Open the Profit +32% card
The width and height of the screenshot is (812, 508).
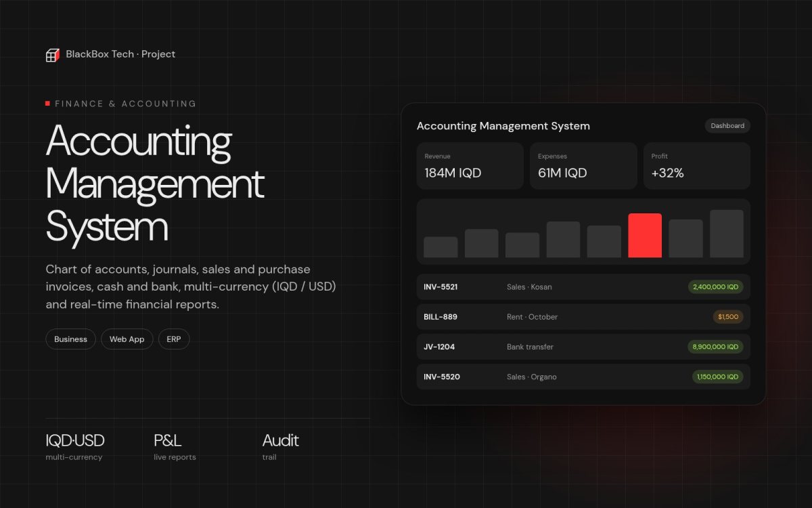(x=697, y=166)
